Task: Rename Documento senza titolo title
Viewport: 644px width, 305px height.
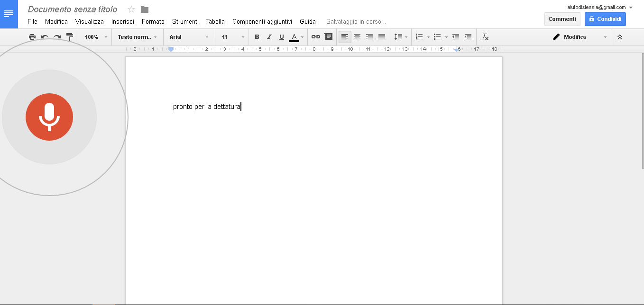Action: (x=73, y=9)
